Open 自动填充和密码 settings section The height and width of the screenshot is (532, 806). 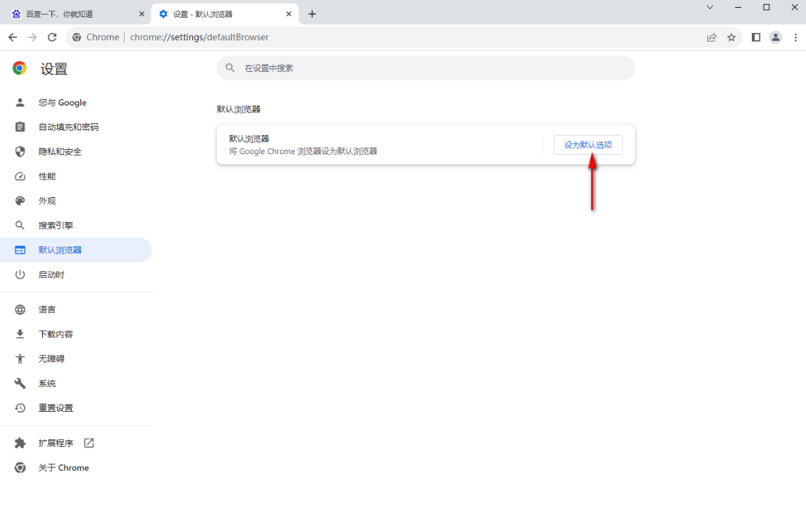75,127
